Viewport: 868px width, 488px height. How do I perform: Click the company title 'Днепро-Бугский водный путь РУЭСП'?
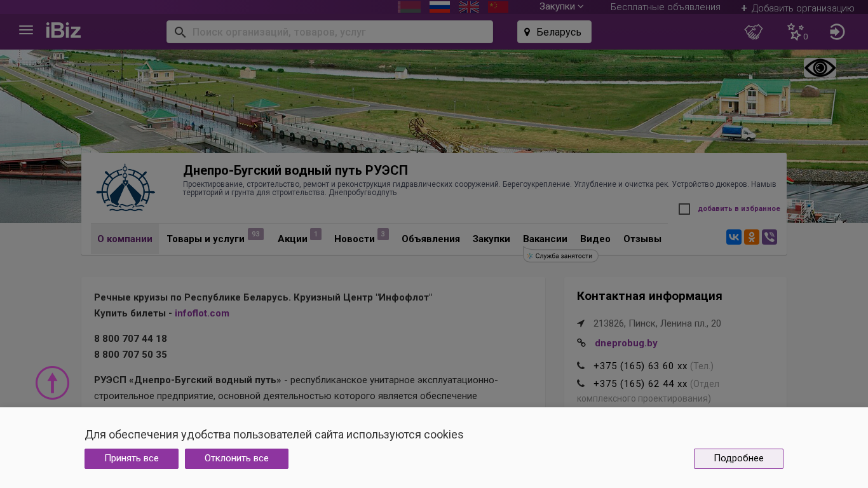pyautogui.click(x=295, y=170)
